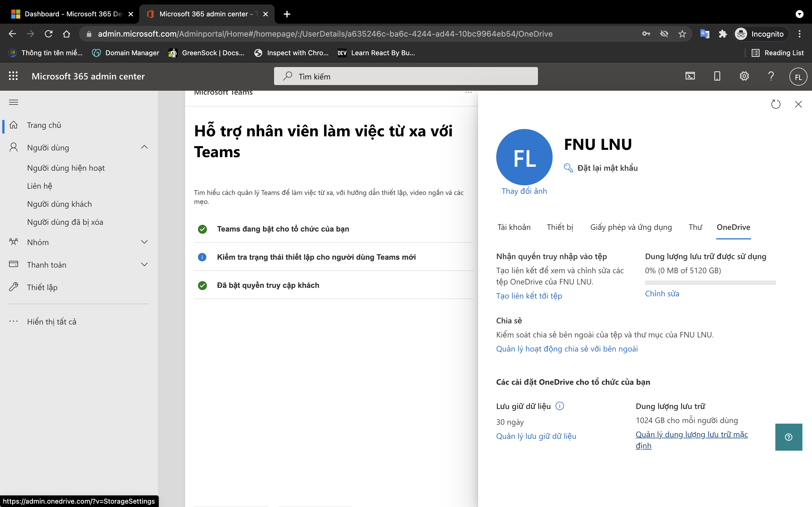Image resolution: width=812 pixels, height=507 pixels.
Task: Refresh the user details panel
Action: click(x=776, y=104)
